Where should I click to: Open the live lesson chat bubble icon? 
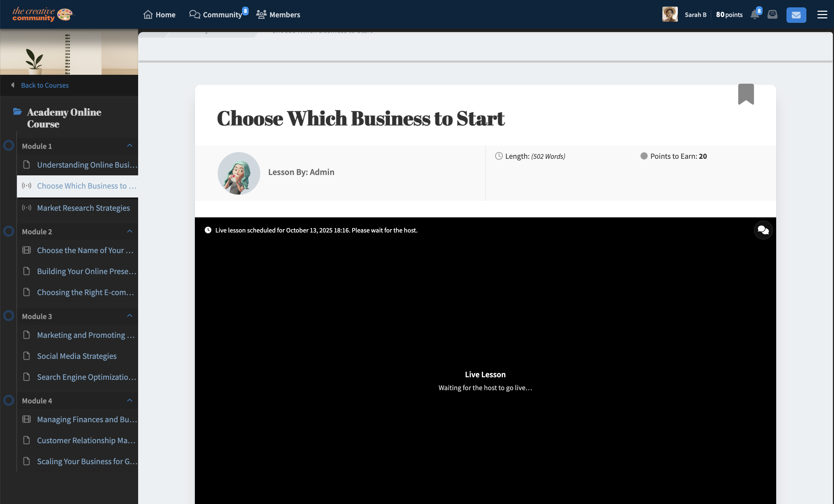pos(763,230)
